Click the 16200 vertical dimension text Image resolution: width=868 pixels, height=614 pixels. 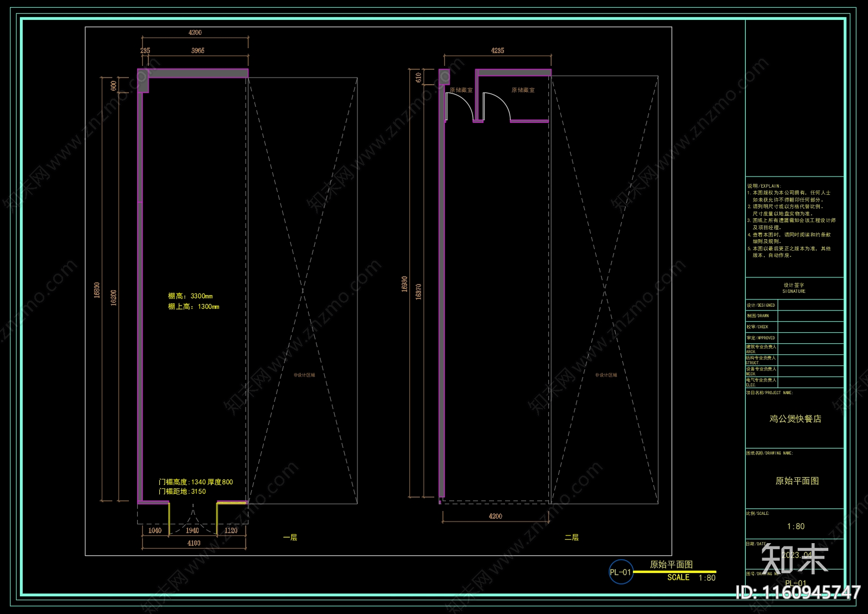pos(113,297)
